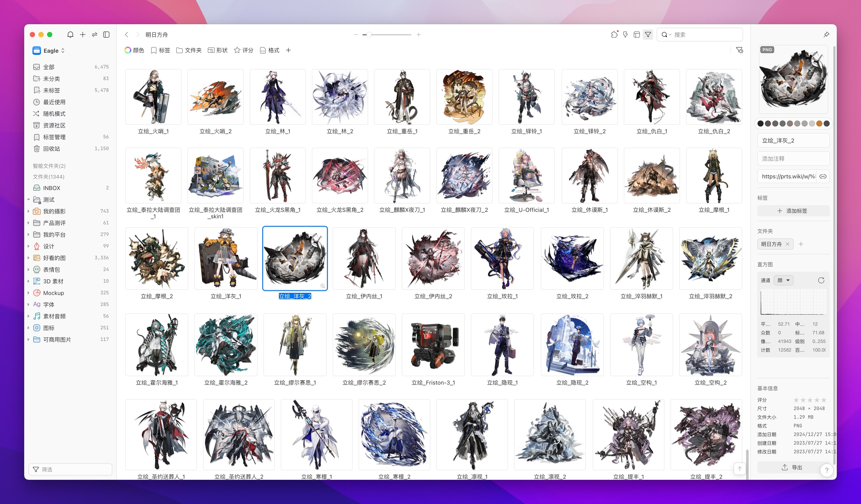Go back with the left chevron
The height and width of the screenshot is (504, 861).
[x=127, y=35]
